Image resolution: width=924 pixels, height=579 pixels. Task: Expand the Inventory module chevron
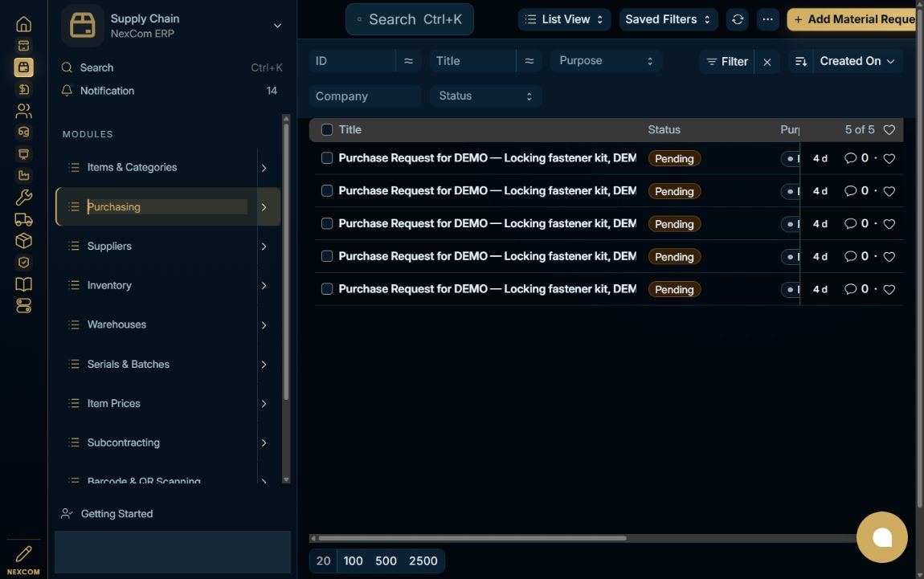[264, 286]
